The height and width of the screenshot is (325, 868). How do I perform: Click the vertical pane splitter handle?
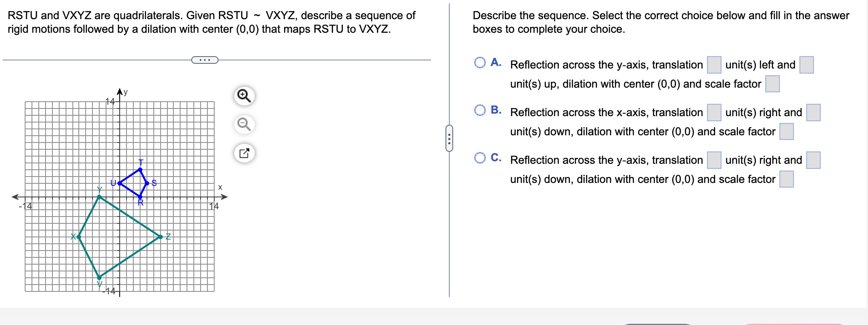point(449,138)
